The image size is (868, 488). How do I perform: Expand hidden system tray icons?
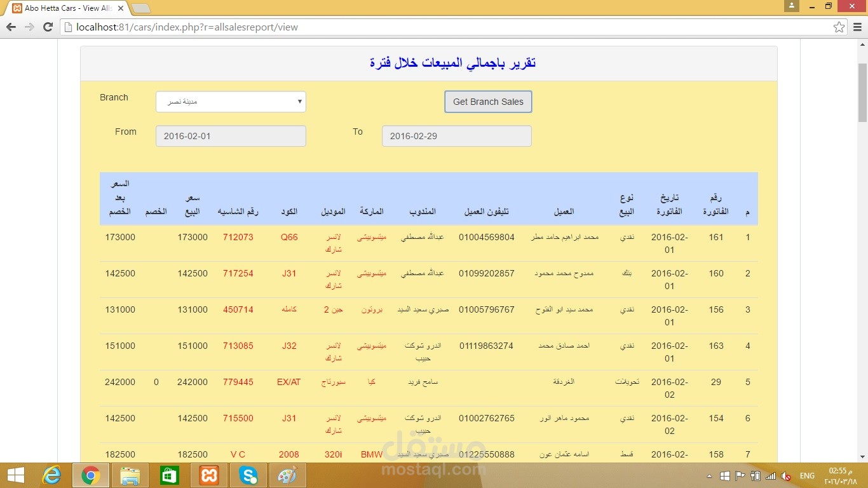pos(709,475)
